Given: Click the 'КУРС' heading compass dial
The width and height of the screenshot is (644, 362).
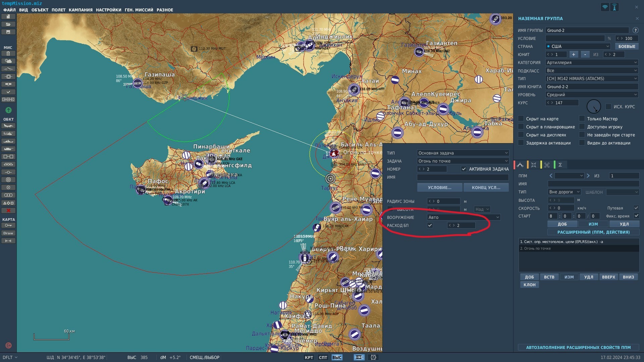Looking at the screenshot, I should point(594,107).
